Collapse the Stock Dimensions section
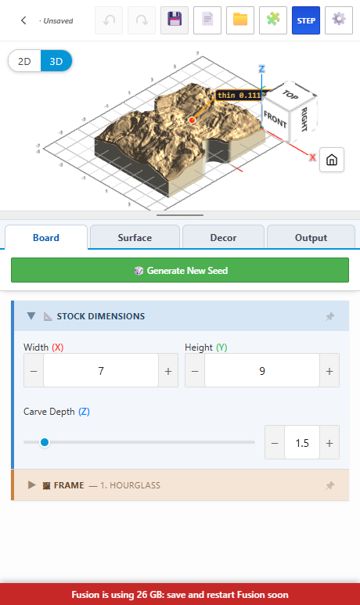This screenshot has width=360, height=605. pos(31,316)
